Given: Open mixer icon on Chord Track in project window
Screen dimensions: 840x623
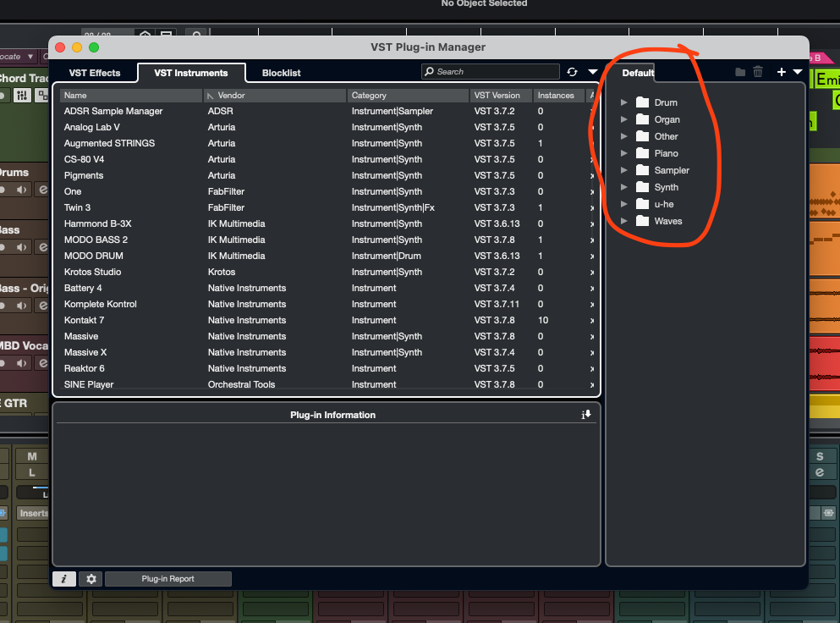Looking at the screenshot, I should pos(22,96).
